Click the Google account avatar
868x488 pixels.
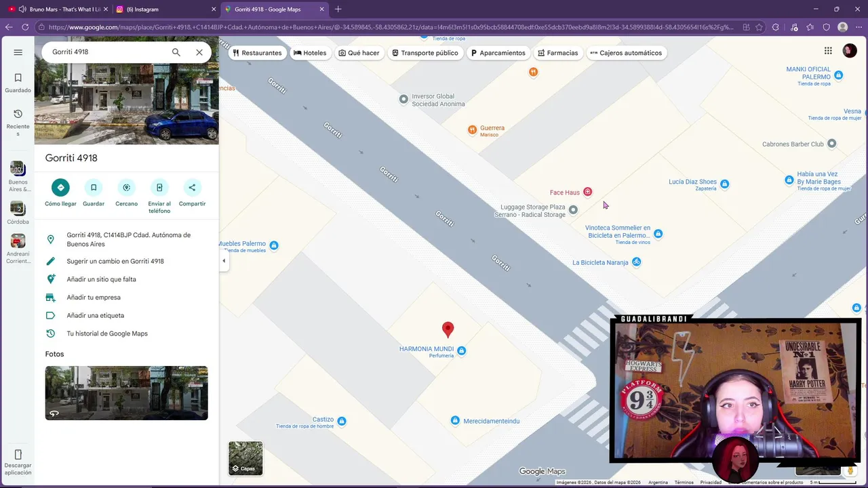coord(850,51)
